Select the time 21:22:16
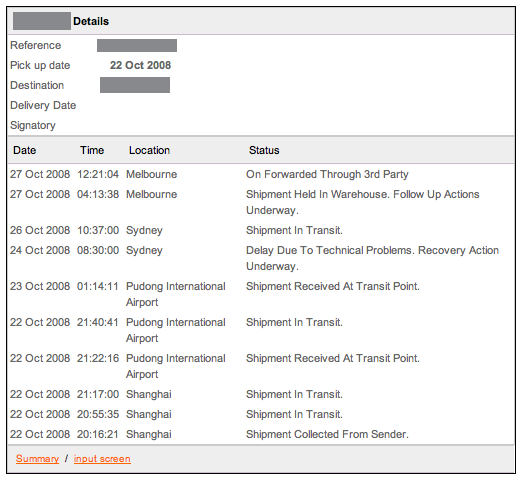This screenshot has height=482, width=522. (x=98, y=358)
